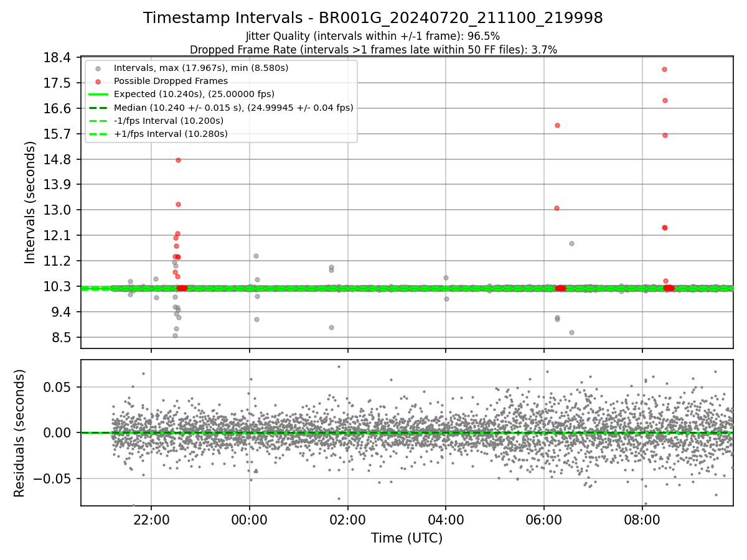The width and height of the screenshot is (747, 560).
Task: Click the gray point near 11.8 seconds after 06:00
Action: [571, 243]
